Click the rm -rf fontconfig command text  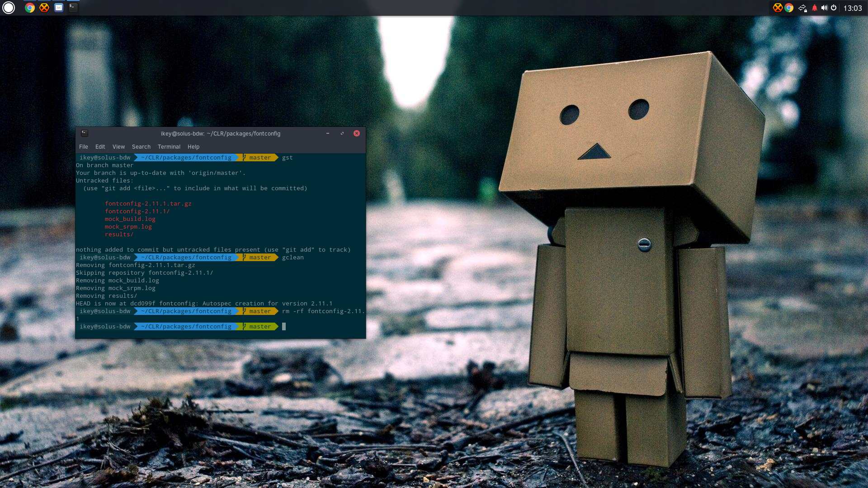(323, 311)
